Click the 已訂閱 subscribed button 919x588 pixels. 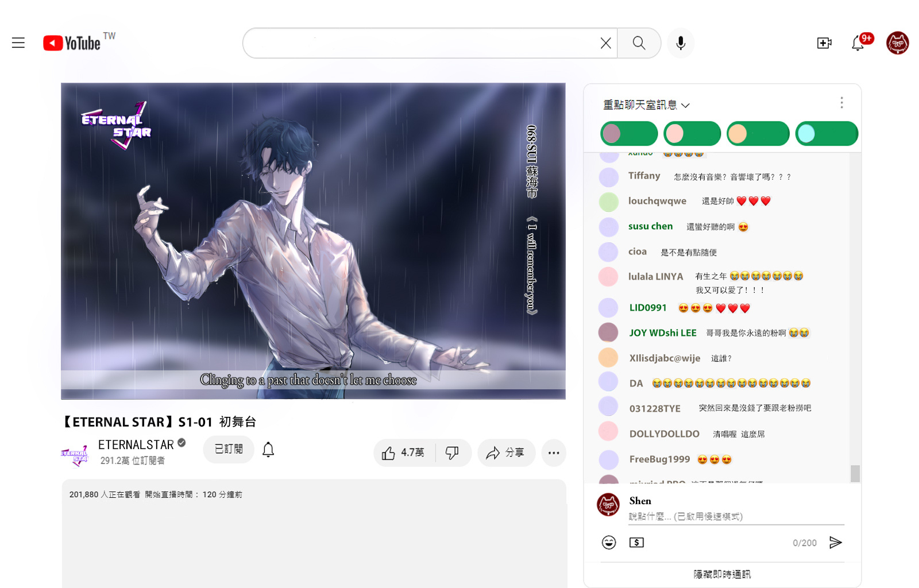tap(229, 449)
